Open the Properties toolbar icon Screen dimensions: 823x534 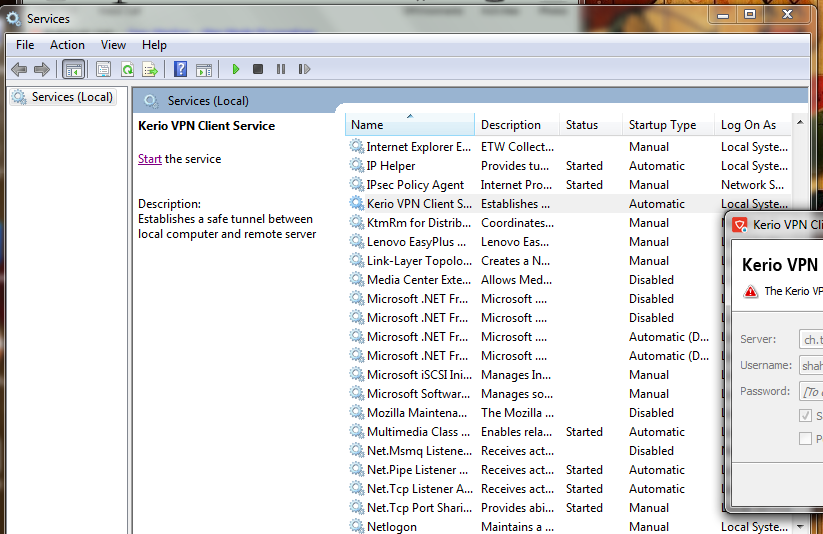pyautogui.click(x=103, y=69)
